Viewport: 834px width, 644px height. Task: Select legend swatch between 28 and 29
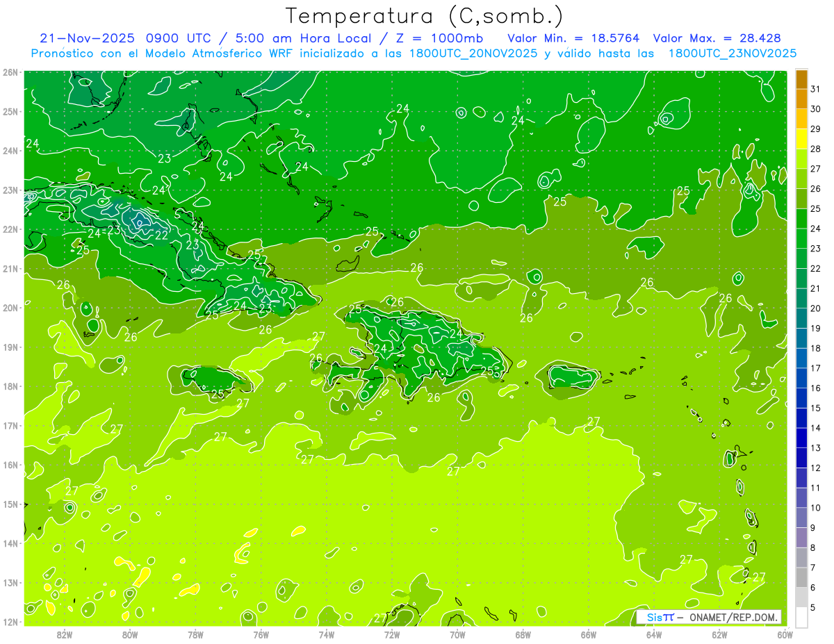coord(801,139)
